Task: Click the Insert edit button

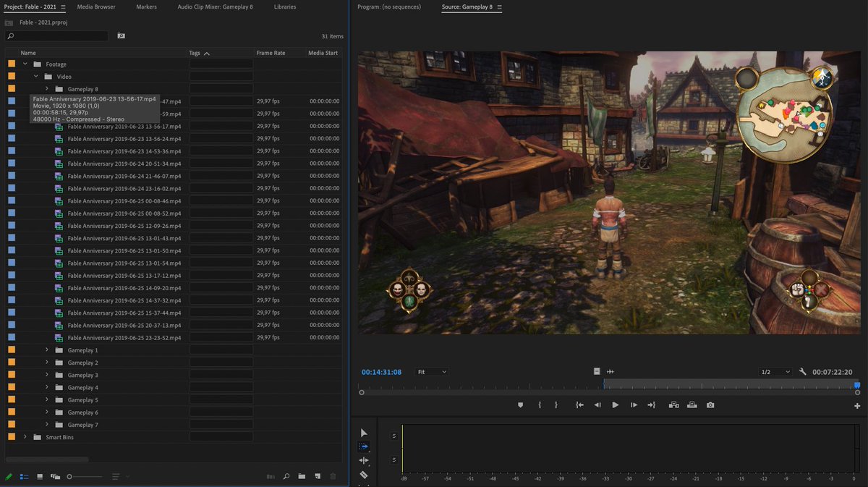Action: click(673, 405)
